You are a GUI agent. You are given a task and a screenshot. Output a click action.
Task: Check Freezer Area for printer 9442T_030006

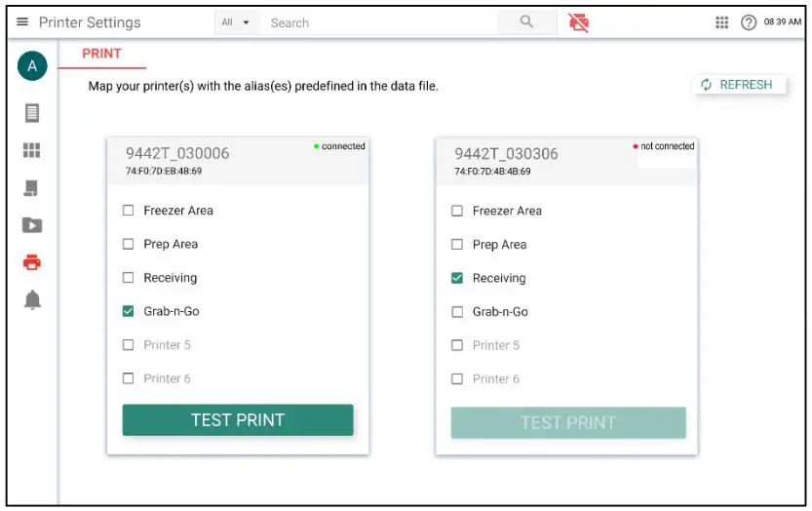pyautogui.click(x=129, y=211)
